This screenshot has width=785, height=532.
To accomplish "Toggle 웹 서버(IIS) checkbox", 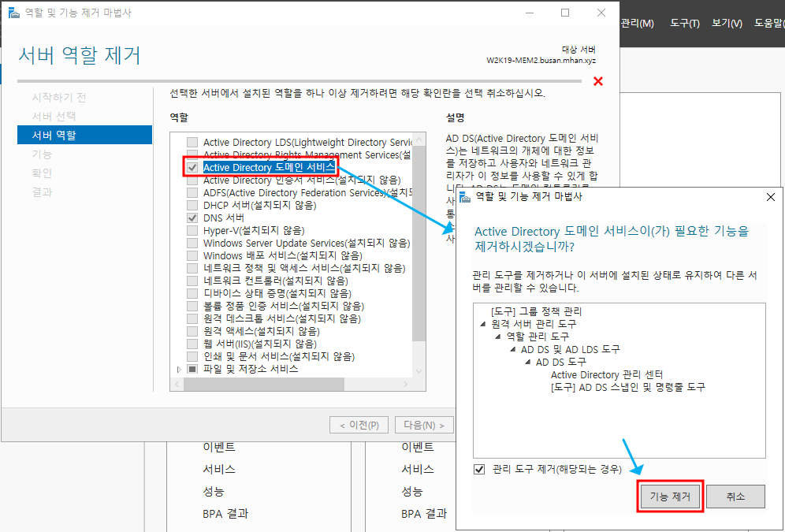I will [x=192, y=344].
